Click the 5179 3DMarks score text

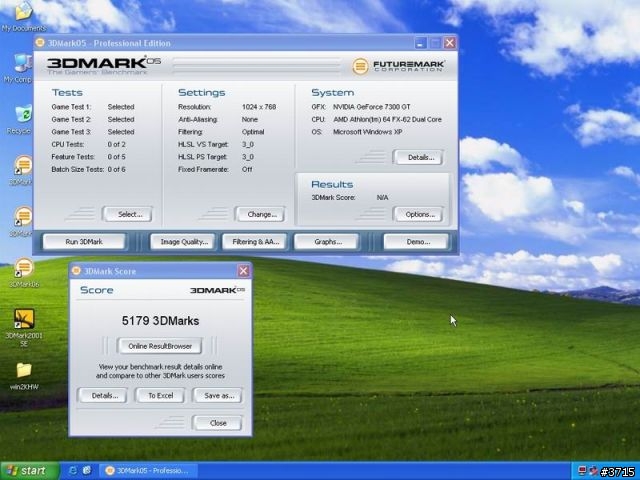point(160,321)
